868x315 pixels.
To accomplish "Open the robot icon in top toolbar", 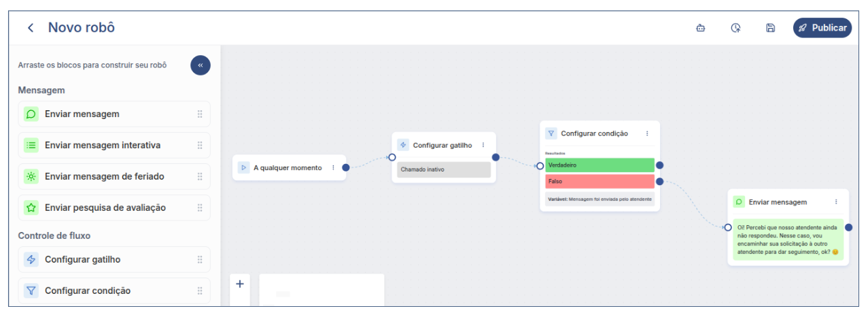I will coord(700,28).
